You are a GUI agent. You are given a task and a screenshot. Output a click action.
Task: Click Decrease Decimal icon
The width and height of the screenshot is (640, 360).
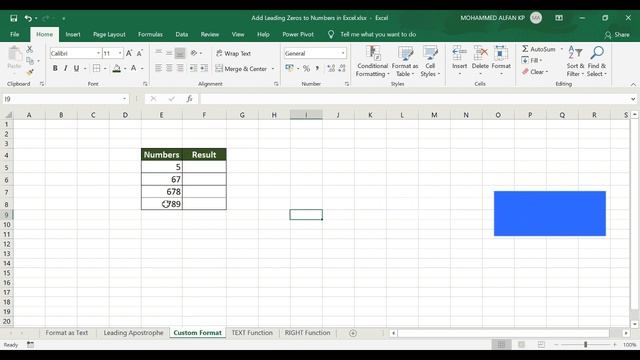click(x=342, y=69)
